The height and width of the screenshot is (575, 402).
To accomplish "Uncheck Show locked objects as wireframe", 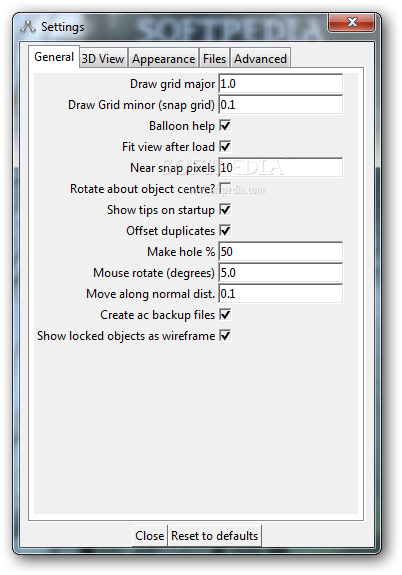I will coord(225,336).
